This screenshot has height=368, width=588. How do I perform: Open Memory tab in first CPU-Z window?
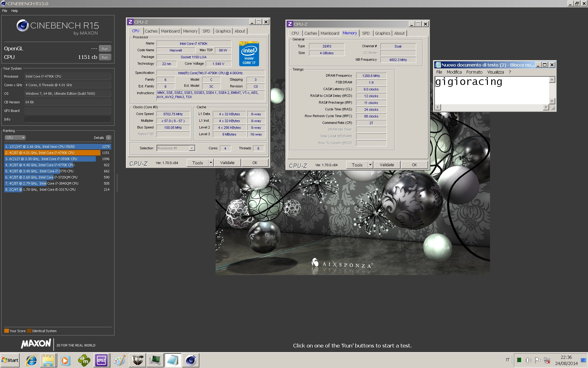point(190,31)
